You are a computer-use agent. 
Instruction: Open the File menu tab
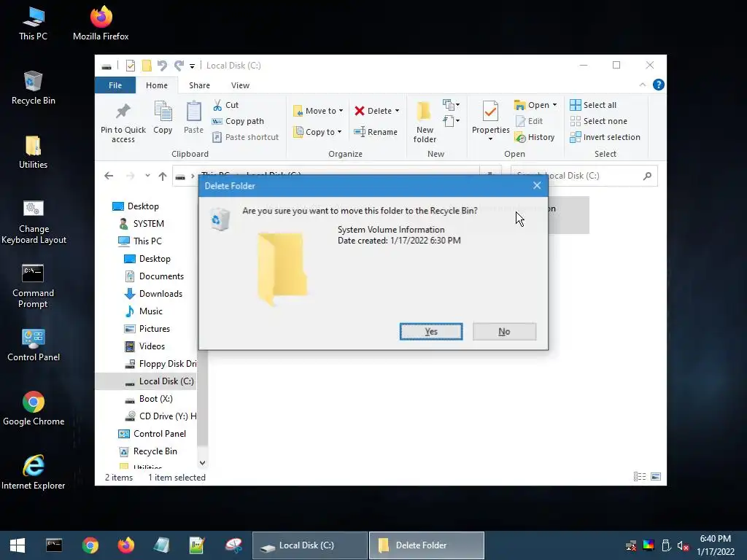(x=115, y=85)
